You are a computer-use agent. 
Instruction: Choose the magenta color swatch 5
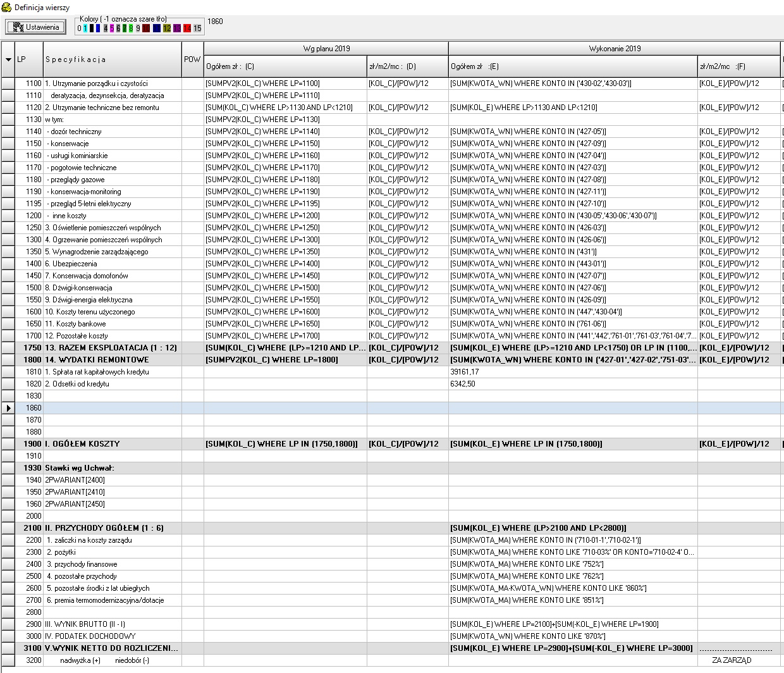point(112,28)
